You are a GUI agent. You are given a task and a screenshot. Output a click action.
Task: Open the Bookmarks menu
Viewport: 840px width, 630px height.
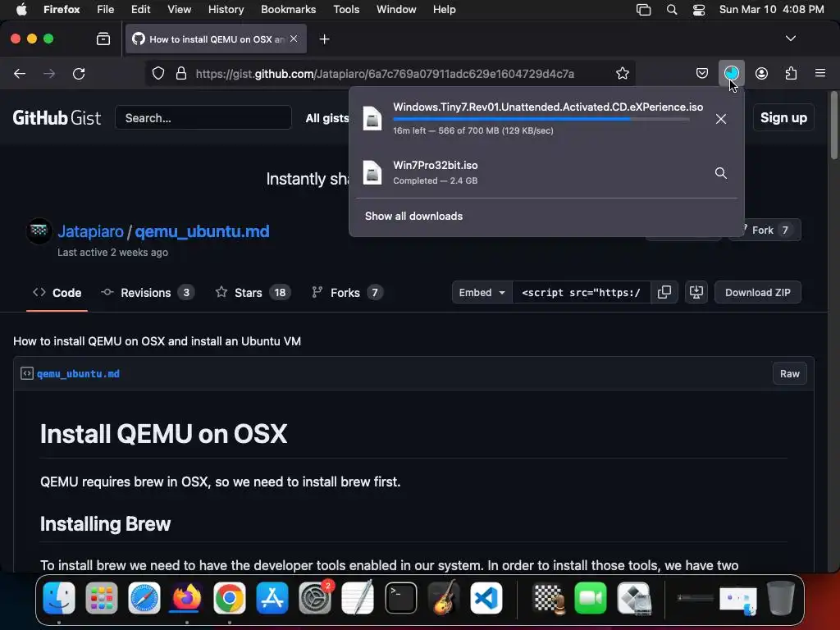point(288,9)
